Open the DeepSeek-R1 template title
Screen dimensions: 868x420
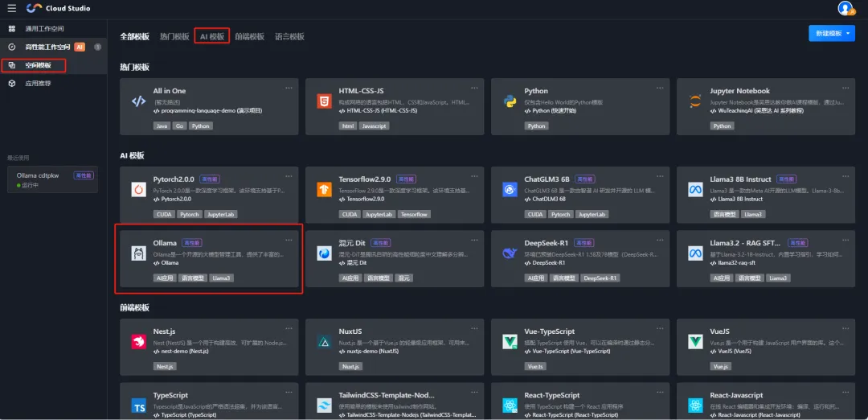click(x=547, y=243)
